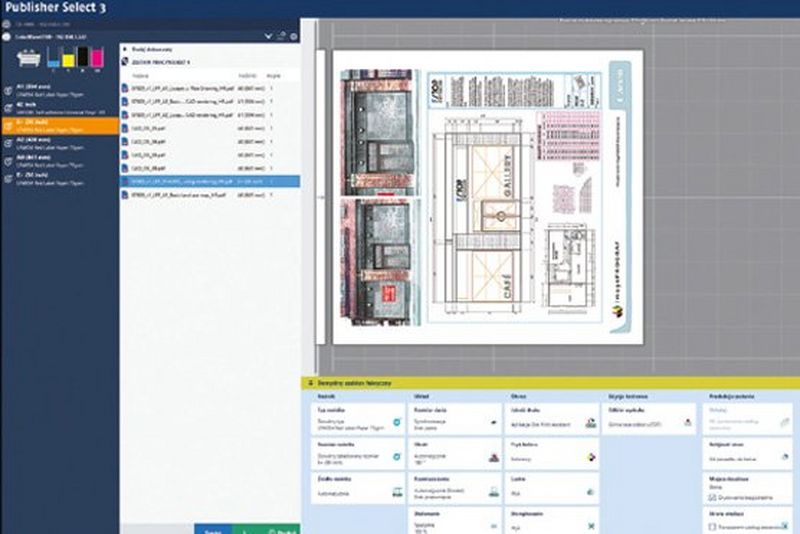Click the print quality icon on Jakość druku
This screenshot has width=800, height=534.
591,423
